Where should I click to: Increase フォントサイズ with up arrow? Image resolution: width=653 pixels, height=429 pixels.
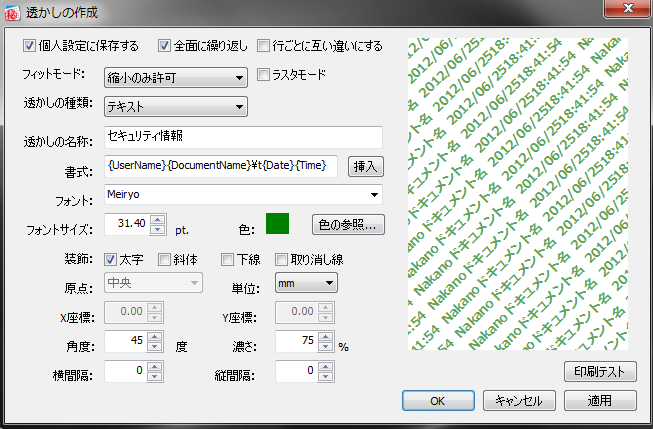[158, 219]
